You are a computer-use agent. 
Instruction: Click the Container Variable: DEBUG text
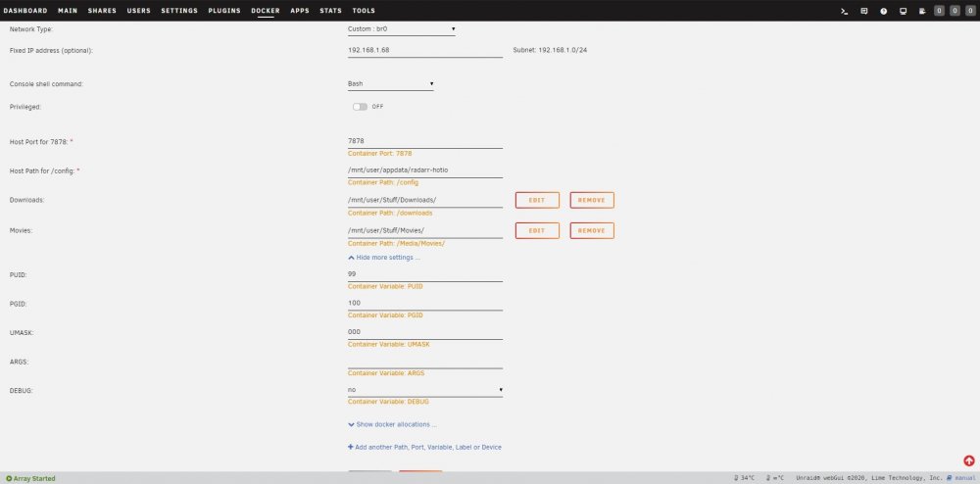point(388,402)
